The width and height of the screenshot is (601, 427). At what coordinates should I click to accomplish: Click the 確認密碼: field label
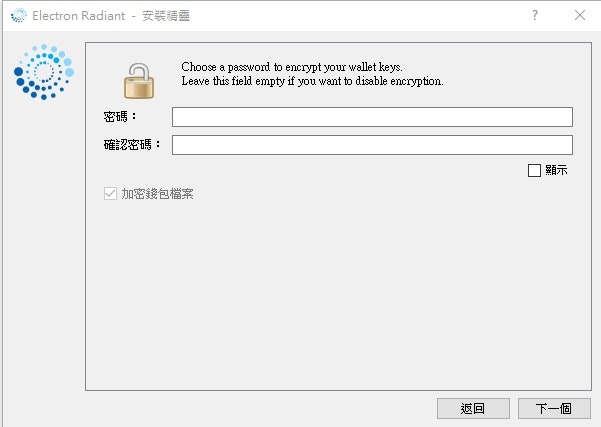coord(132,145)
